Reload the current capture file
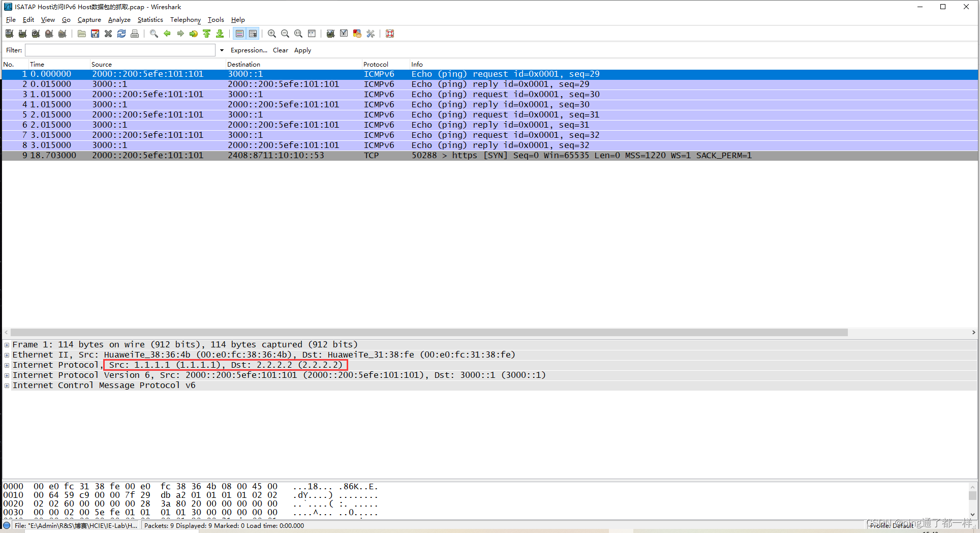The width and height of the screenshot is (980, 533). point(121,34)
